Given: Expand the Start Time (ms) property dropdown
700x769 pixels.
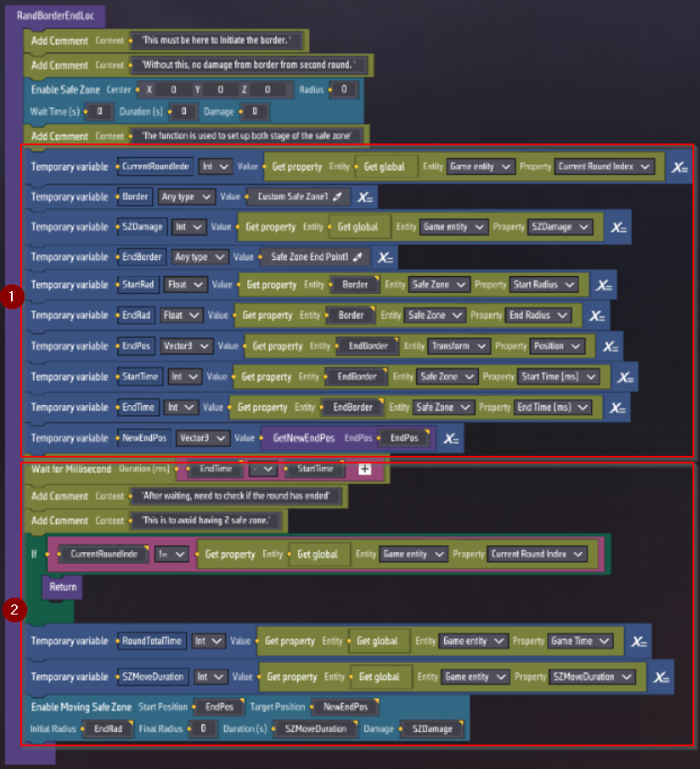Looking at the screenshot, I should pos(560,376).
